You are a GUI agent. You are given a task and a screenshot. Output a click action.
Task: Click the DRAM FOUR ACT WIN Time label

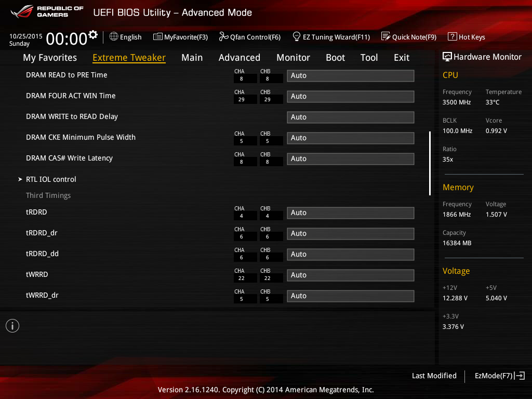click(x=71, y=96)
